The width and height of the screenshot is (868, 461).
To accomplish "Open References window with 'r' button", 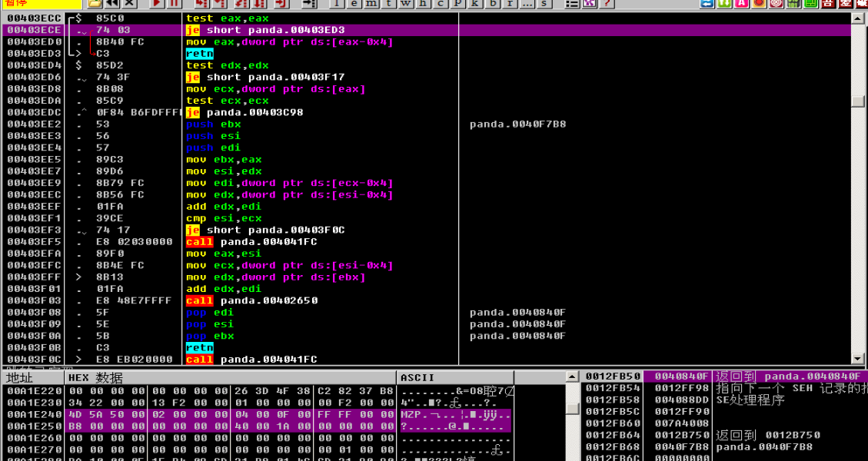I will point(510,3).
